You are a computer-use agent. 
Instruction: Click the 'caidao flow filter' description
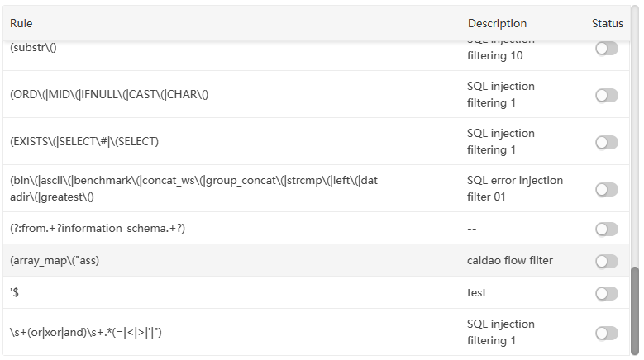509,261
